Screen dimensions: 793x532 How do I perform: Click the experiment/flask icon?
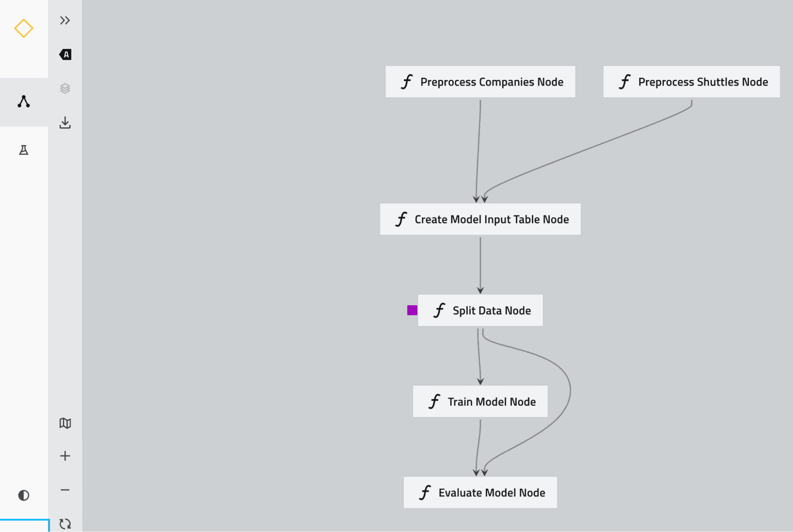point(24,150)
